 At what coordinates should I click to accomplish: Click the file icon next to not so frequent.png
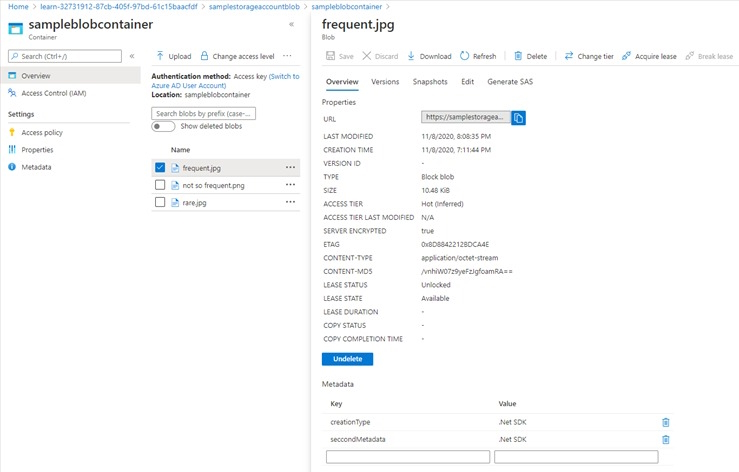pyautogui.click(x=175, y=185)
